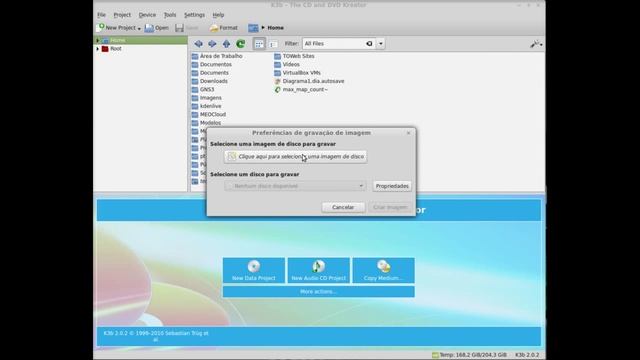Select Home in the folder tree
The width and height of the screenshot is (640, 360).
click(x=118, y=40)
